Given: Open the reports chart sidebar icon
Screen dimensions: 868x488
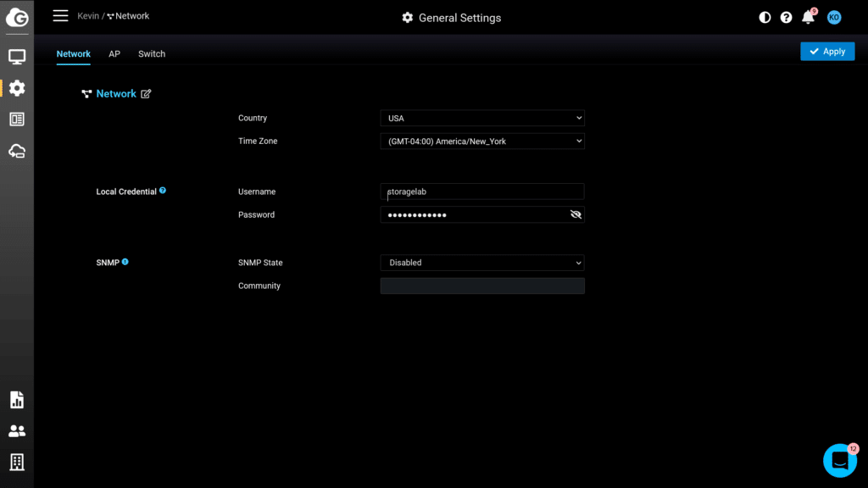Looking at the screenshot, I should (x=17, y=400).
